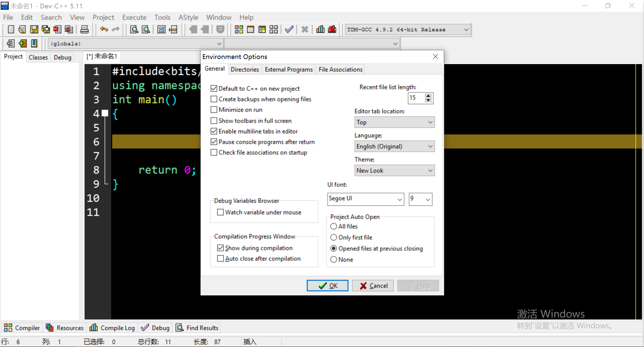Click the Save All toolbar icon

pos(46,30)
